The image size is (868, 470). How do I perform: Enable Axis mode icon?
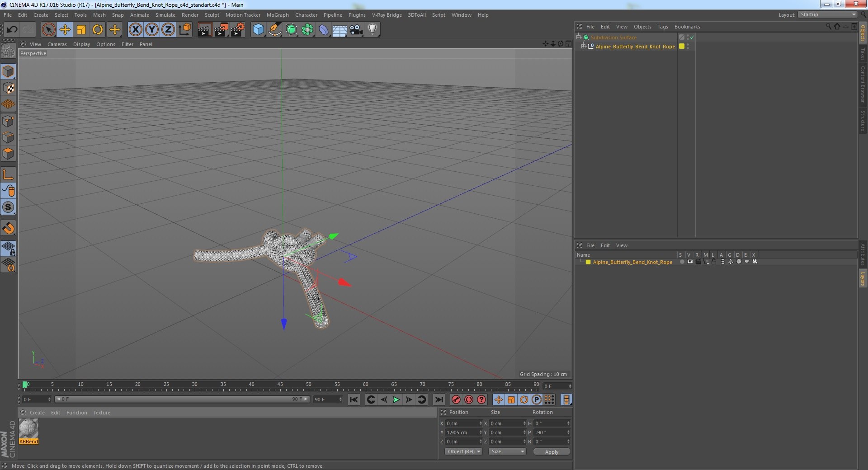click(x=8, y=174)
